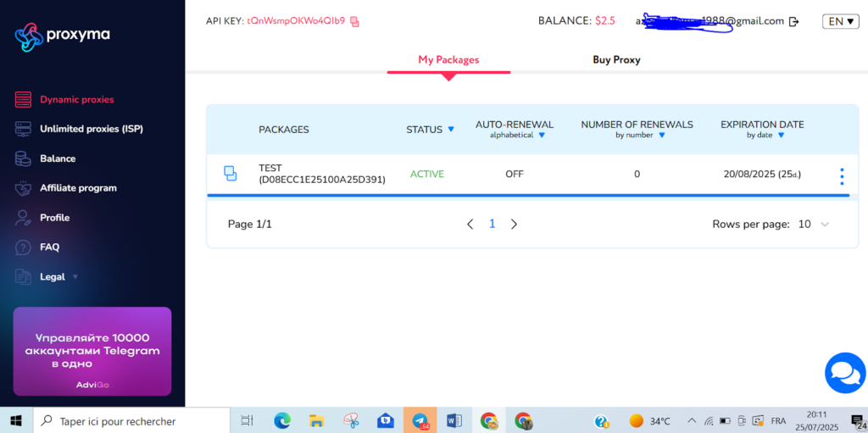Click the Windows taskbar search box

point(131,420)
